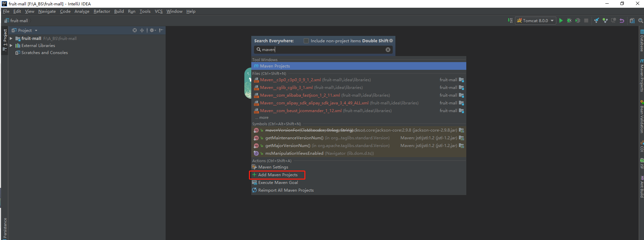
Task: Open the Tools menu
Action: tap(145, 11)
